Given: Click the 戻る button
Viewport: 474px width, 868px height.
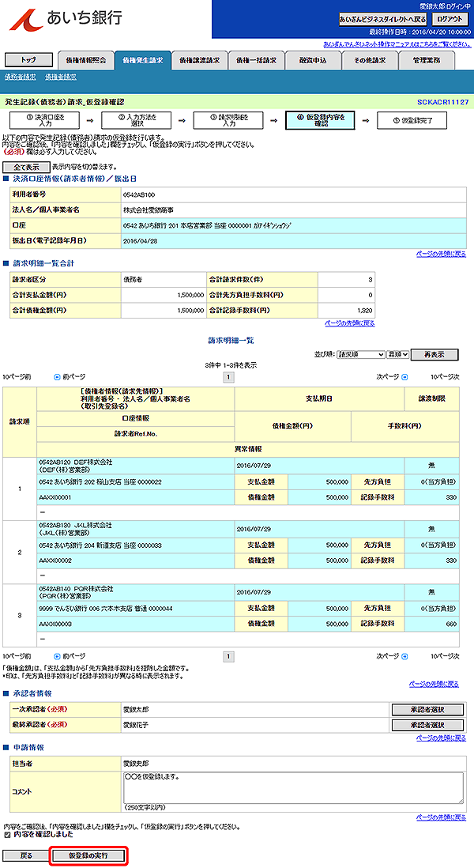Looking at the screenshot, I should click(x=27, y=855).
